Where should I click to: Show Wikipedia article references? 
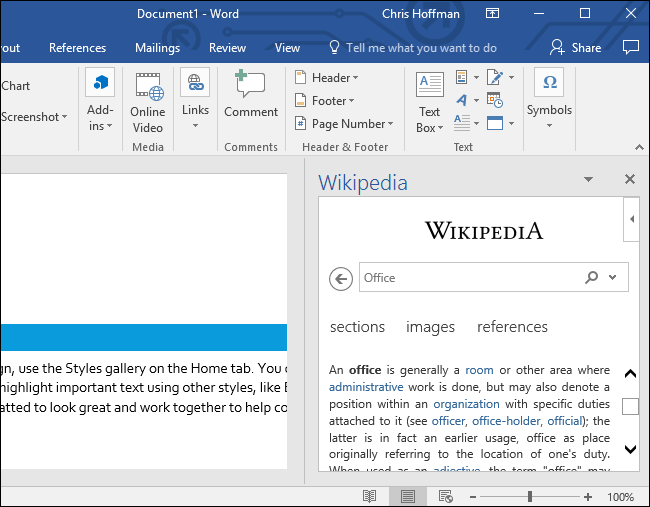point(512,327)
